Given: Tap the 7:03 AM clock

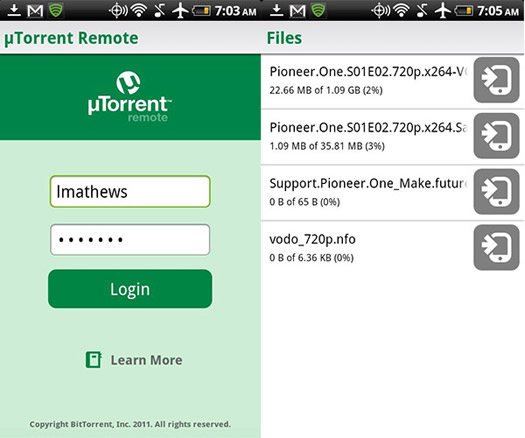Looking at the screenshot, I should click(x=235, y=11).
